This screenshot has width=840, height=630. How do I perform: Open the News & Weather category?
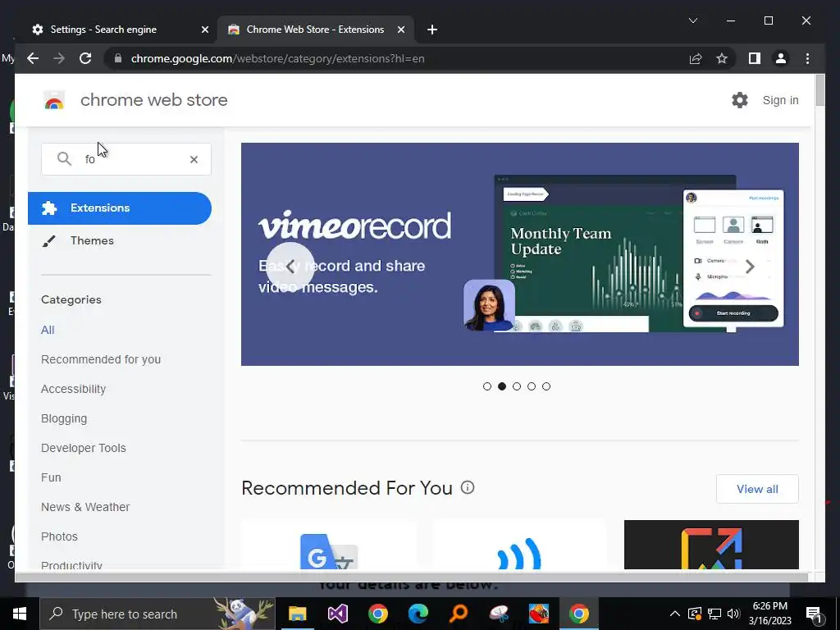point(85,507)
